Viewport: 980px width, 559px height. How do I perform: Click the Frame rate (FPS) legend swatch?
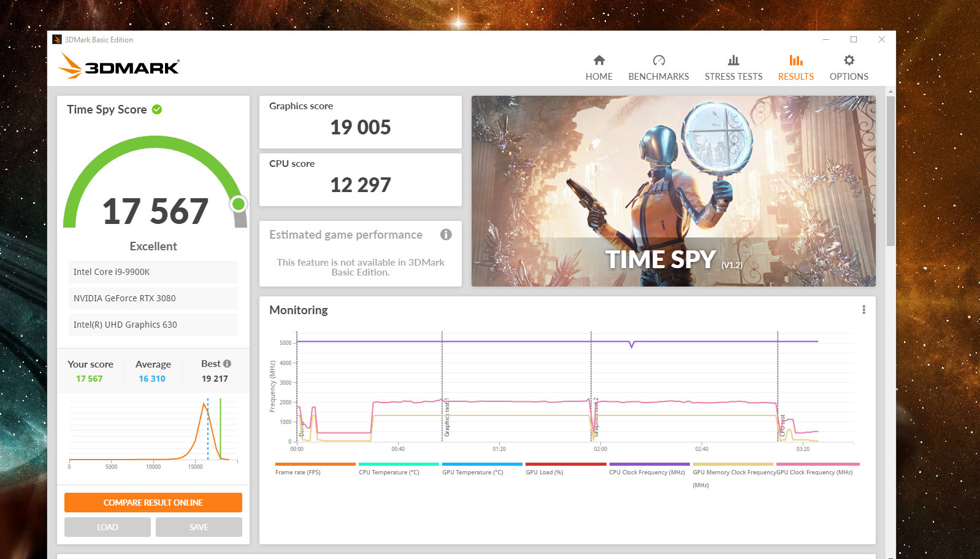point(315,464)
